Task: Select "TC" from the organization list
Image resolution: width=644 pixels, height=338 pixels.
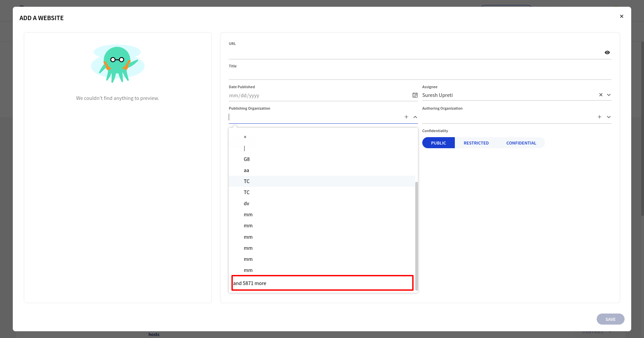Action: 247,181
